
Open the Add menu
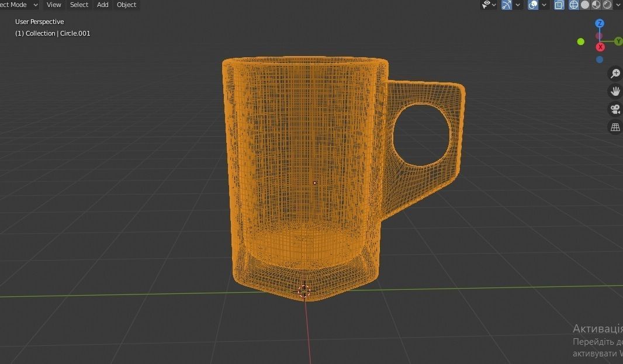pyautogui.click(x=102, y=5)
